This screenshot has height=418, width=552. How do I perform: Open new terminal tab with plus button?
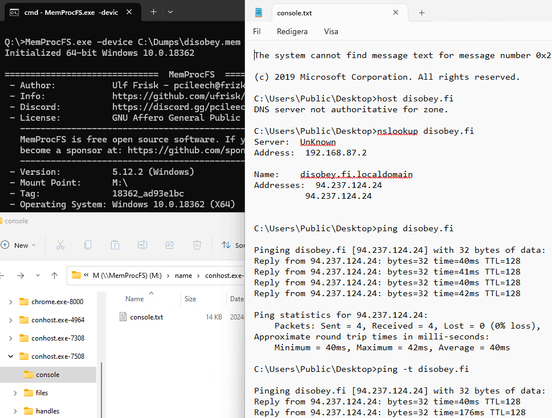point(153,12)
